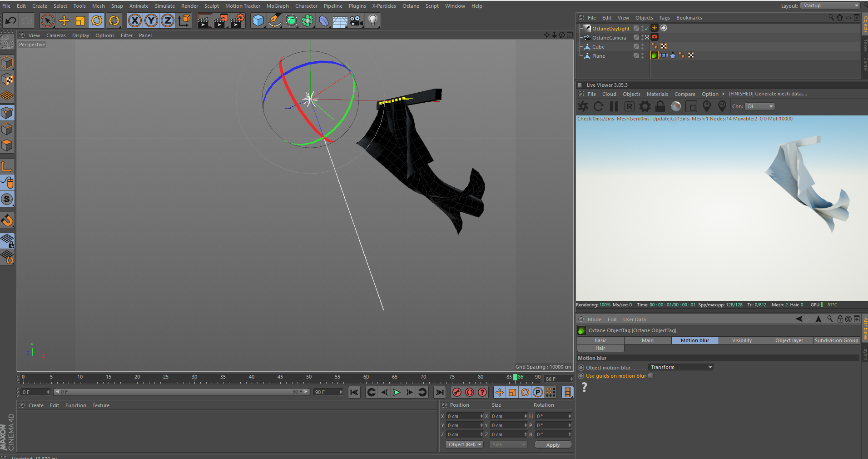Open the Chn channel dropdown

pos(759,106)
